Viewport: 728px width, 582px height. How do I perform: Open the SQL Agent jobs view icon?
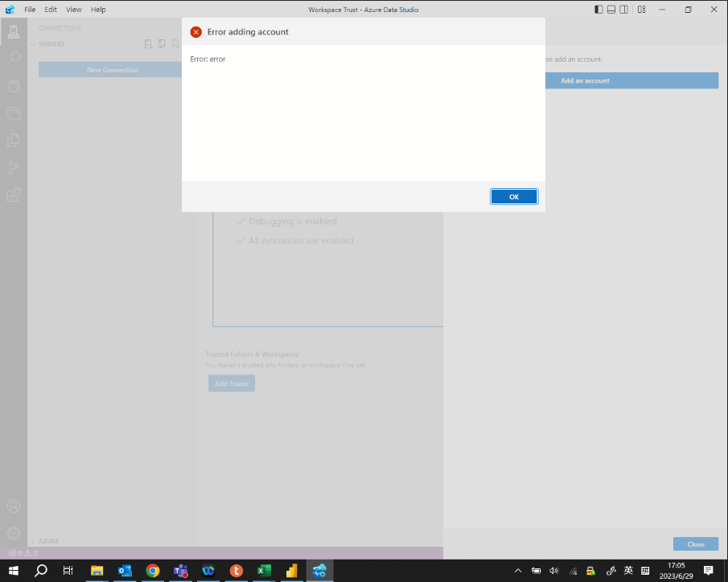pyautogui.click(x=14, y=113)
